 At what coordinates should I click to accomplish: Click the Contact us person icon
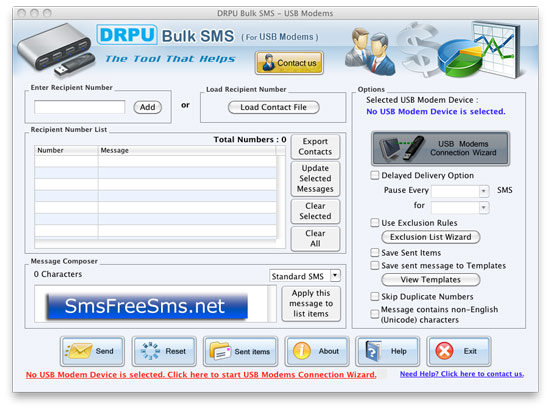(x=268, y=63)
